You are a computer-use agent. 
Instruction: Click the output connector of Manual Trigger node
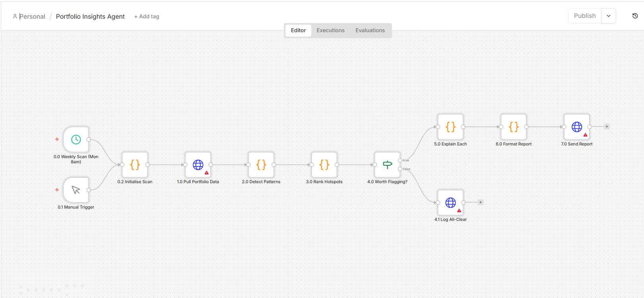pyautogui.click(x=89, y=190)
